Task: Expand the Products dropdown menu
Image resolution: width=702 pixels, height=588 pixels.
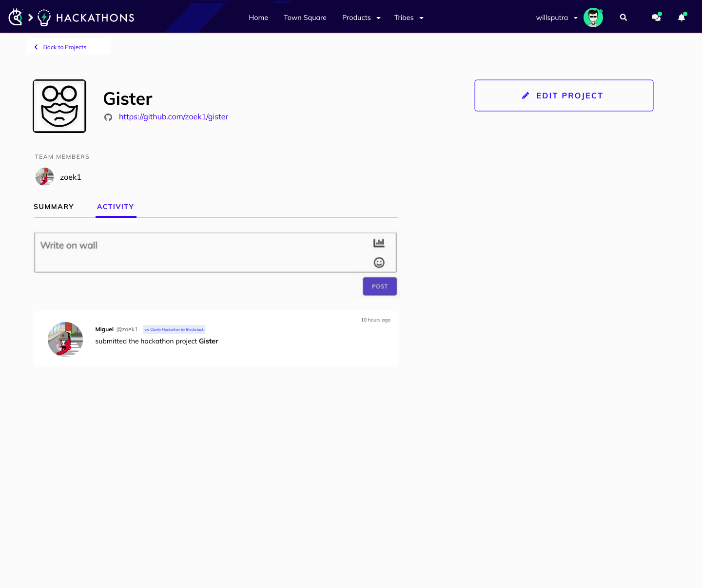Action: [x=361, y=18]
